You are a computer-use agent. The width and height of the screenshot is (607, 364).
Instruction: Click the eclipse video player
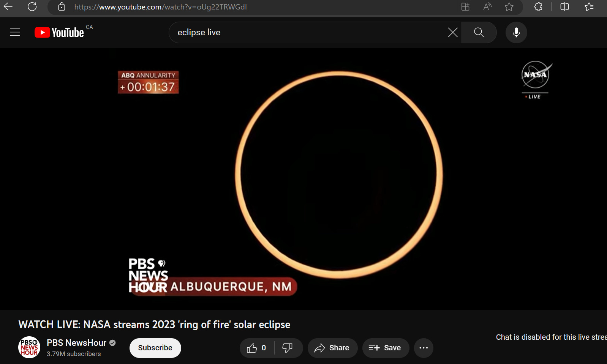click(303, 179)
